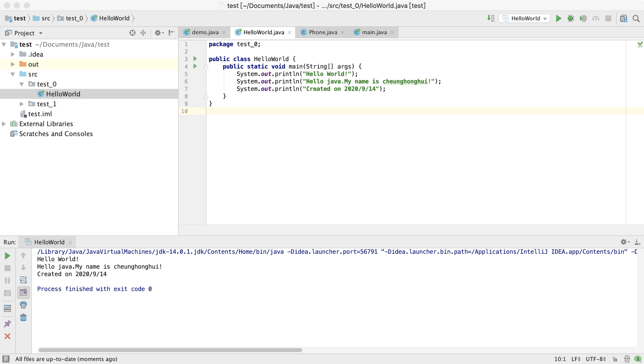Click Stop in the Run panel sidebar
This screenshot has height=364, width=644.
(7, 268)
